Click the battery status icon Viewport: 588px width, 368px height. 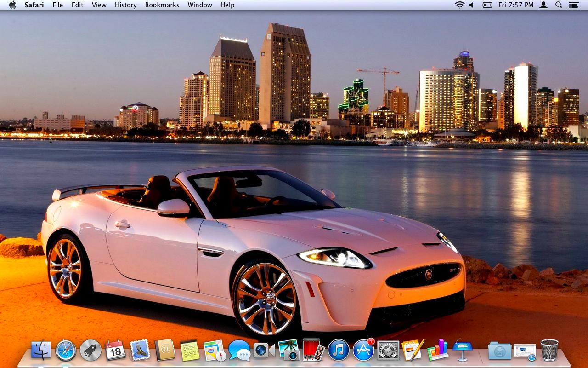487,5
